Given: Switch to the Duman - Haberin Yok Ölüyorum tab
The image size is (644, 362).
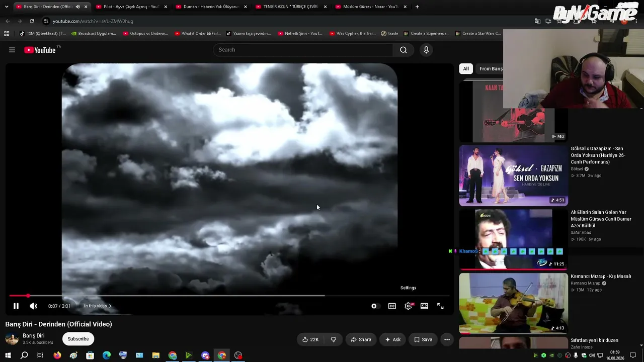Looking at the screenshot, I should pos(211,7).
